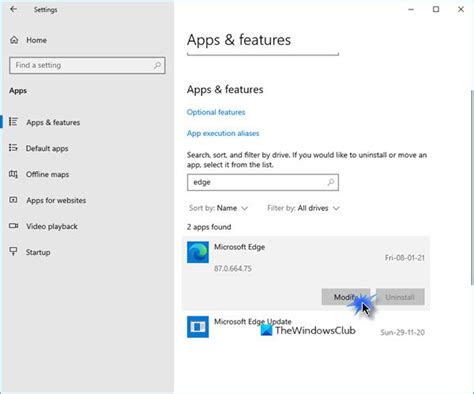Select the Apps & features list icon
This screenshot has height=394, width=474.
click(13, 122)
